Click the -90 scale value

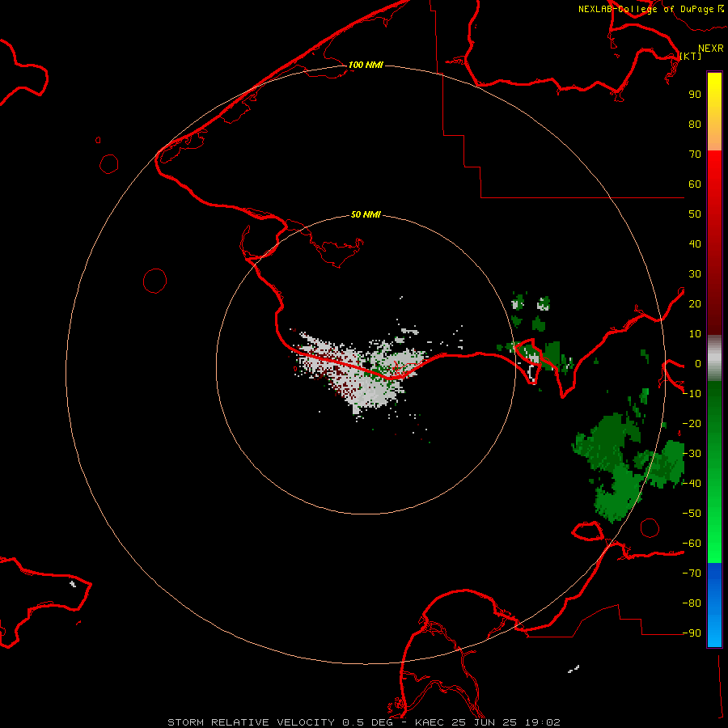692,633
